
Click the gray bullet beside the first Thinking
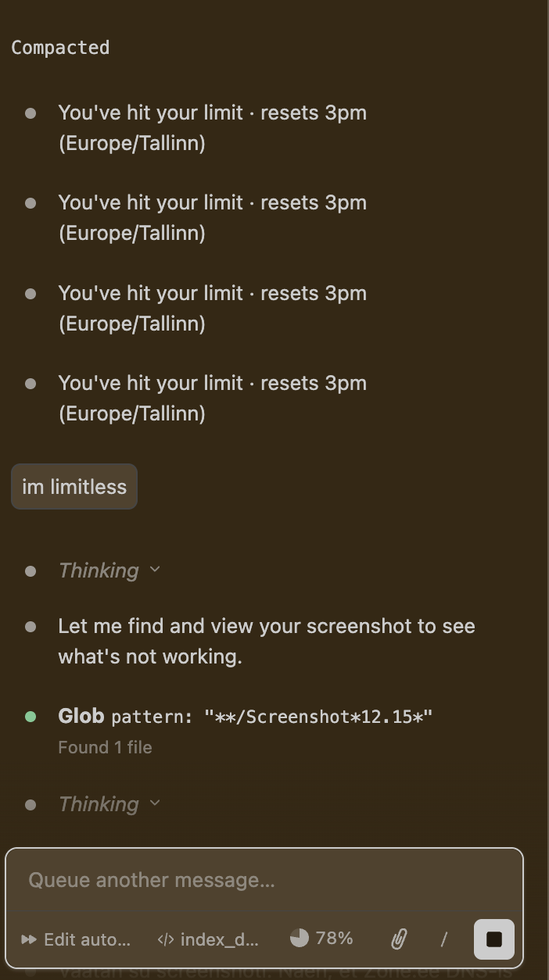30,571
